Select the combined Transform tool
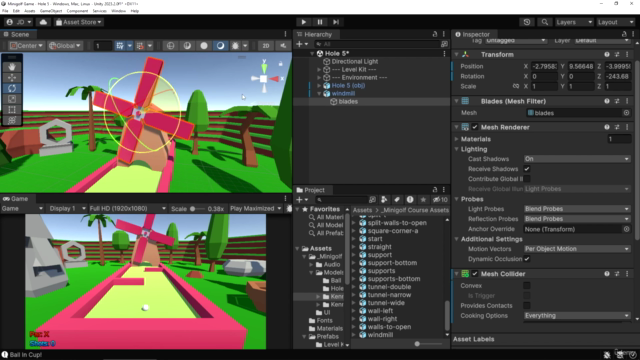Screen dimensions: 640x360 click(x=12, y=120)
